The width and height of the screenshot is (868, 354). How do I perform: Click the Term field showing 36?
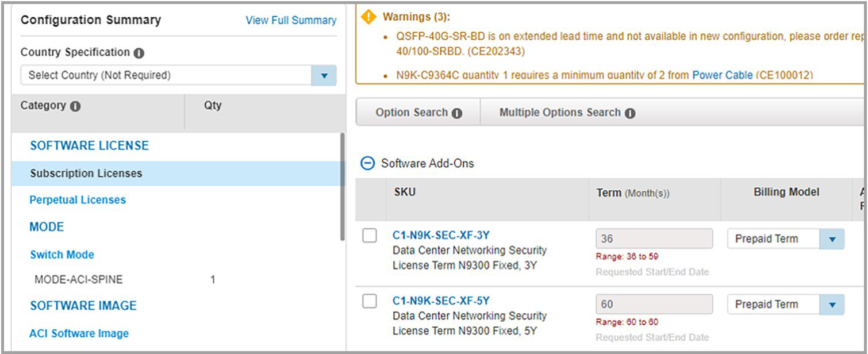pos(654,238)
